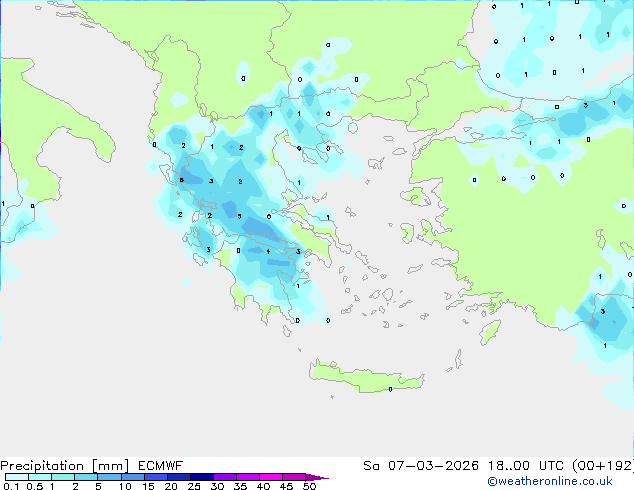Click the "(00+192)" forecast hour text

(603, 466)
